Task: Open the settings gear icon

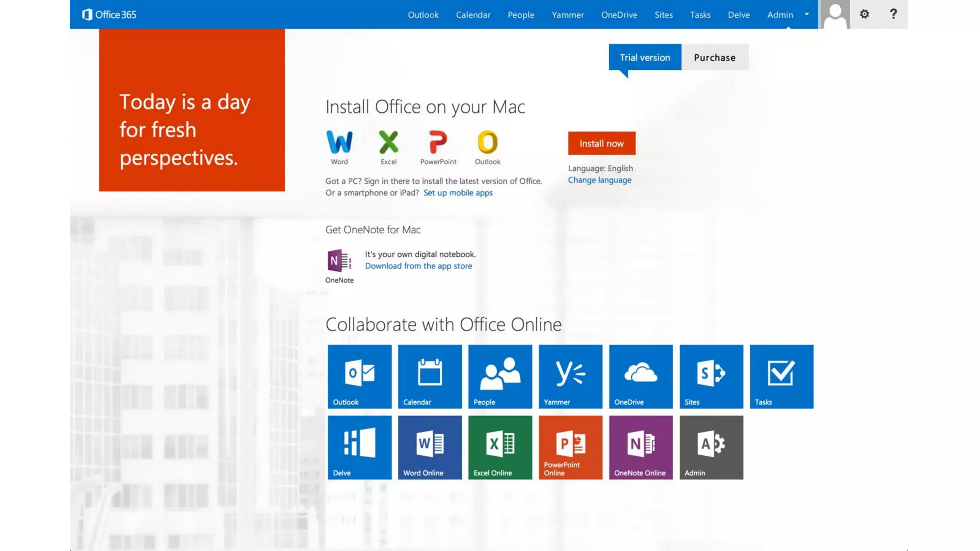Action: coord(864,14)
